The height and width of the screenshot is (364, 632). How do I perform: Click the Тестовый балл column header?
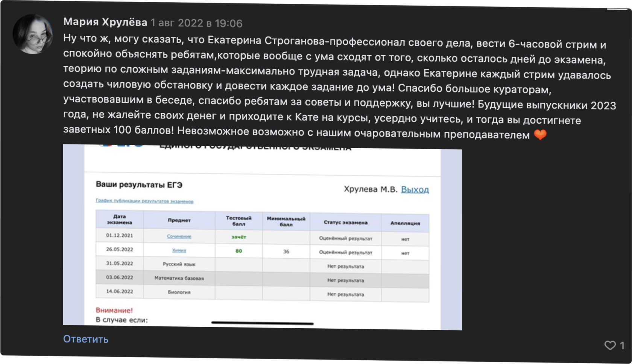(x=239, y=221)
